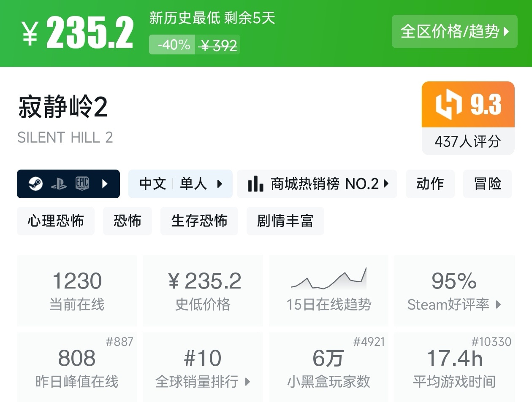Click the Steam platform icon

coord(35,183)
